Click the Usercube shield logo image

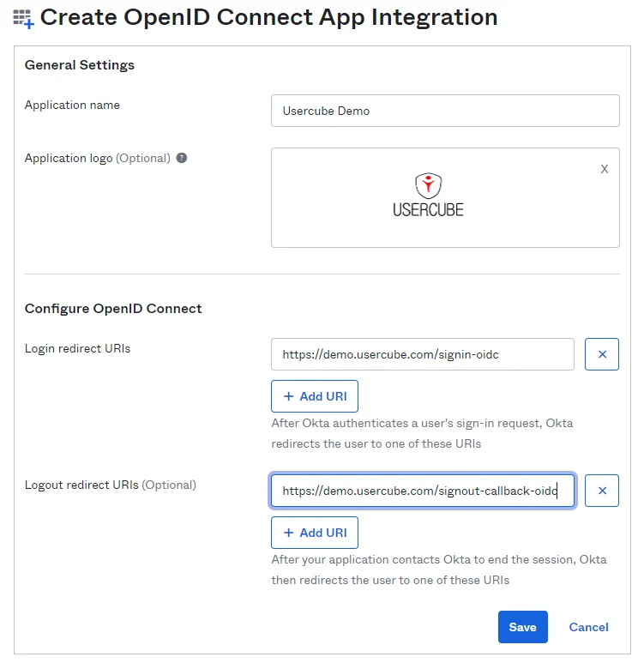[x=428, y=195]
